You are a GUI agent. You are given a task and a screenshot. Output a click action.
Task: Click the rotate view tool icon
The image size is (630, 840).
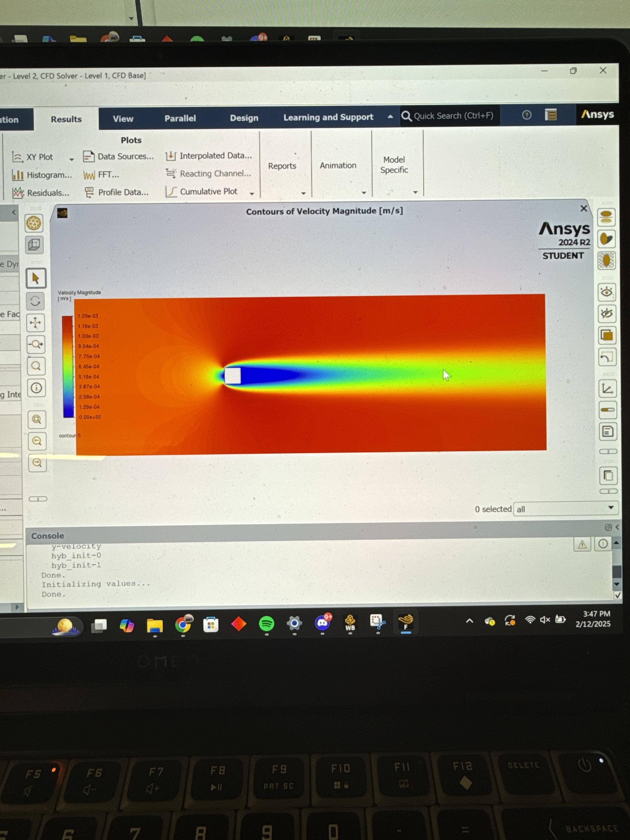[35, 301]
